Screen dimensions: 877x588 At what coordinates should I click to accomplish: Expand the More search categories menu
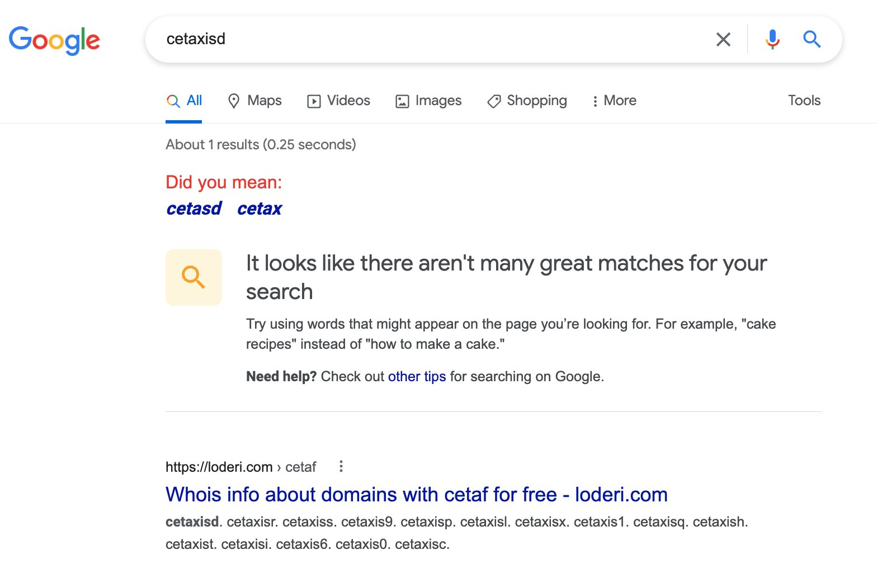[x=614, y=101]
